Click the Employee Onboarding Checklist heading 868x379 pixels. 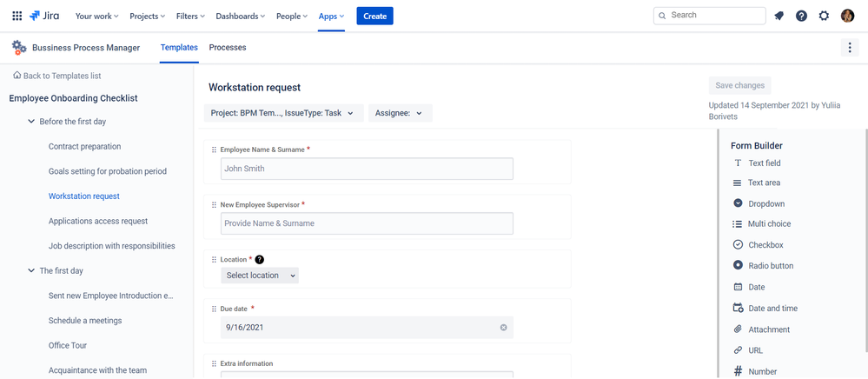click(x=74, y=98)
